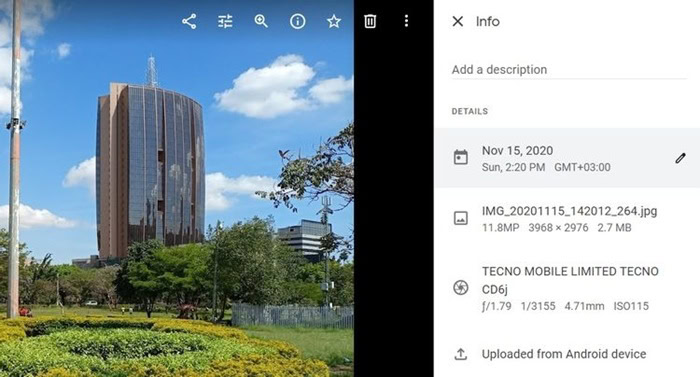Click the camera aperture icon
Screen dimensions: 700x377
(x=461, y=287)
